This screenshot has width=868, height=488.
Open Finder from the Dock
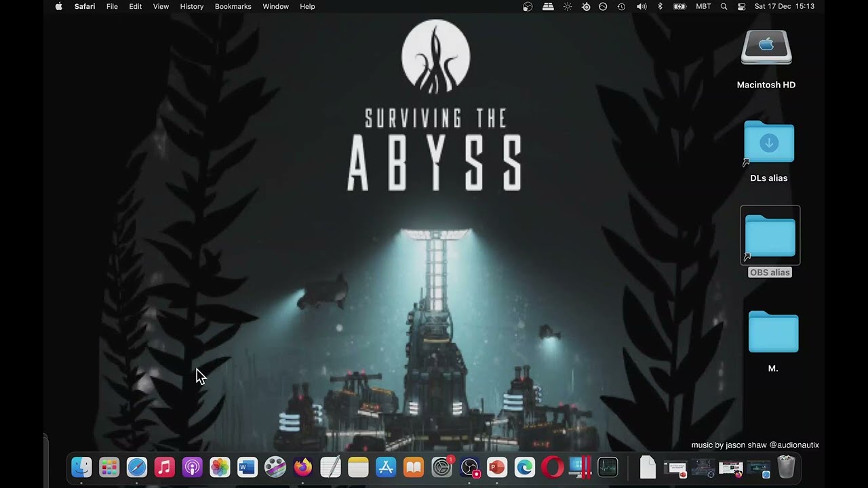click(81, 467)
